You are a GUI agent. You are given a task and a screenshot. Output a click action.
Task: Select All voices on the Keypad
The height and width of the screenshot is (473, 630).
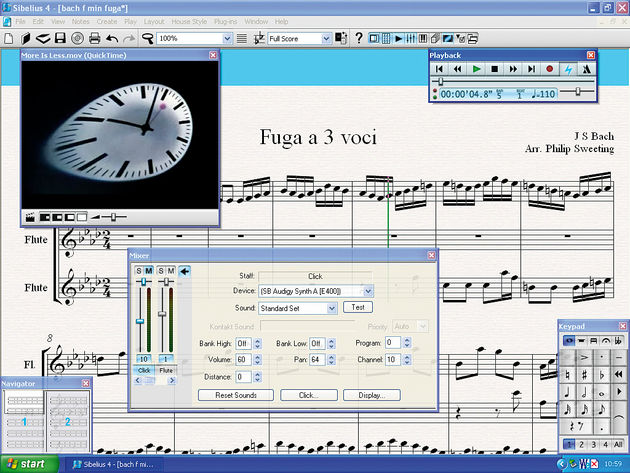[618, 444]
